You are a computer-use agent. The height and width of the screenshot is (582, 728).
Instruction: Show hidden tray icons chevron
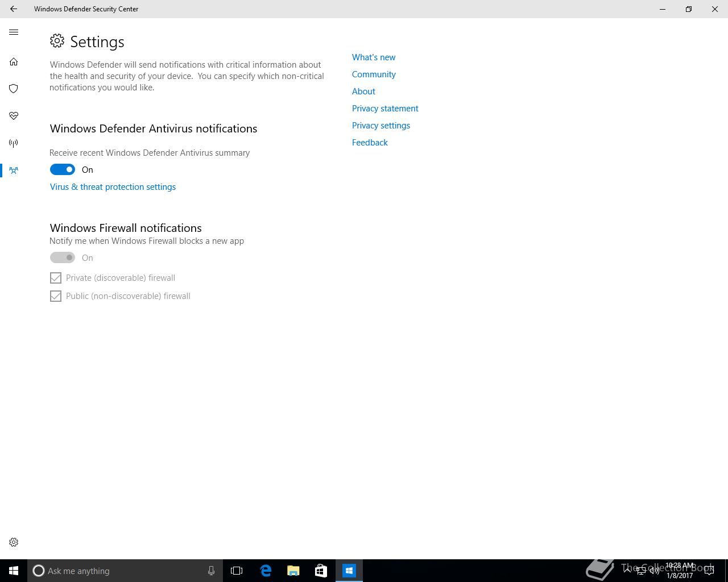(627, 571)
